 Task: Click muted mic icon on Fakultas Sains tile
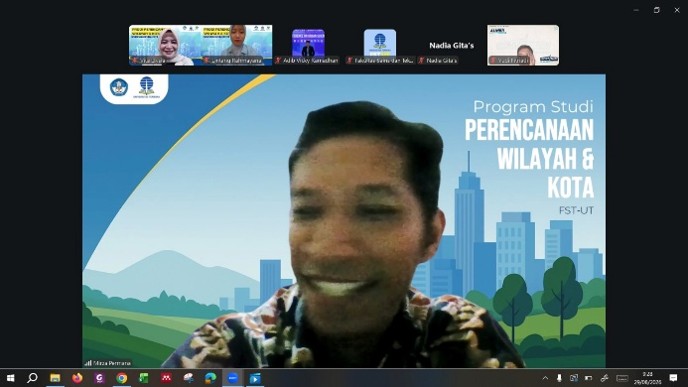click(x=349, y=60)
